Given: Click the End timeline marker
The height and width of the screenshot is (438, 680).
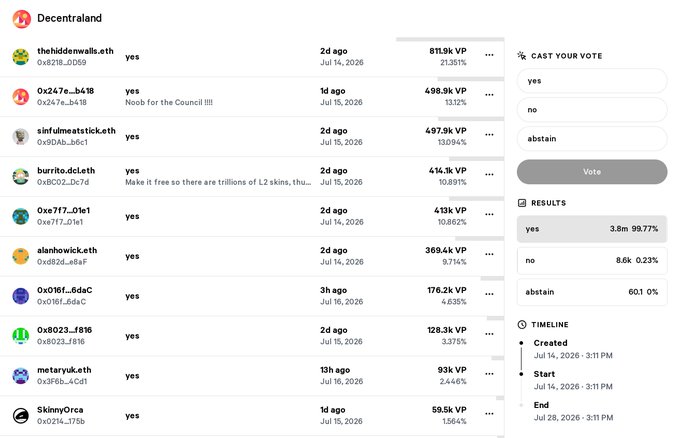Looking at the screenshot, I should [x=521, y=405].
